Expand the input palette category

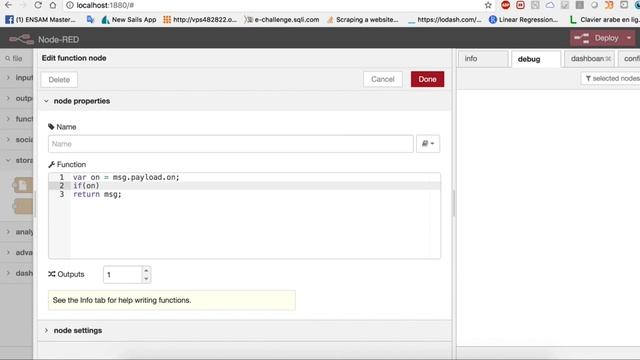[17, 78]
